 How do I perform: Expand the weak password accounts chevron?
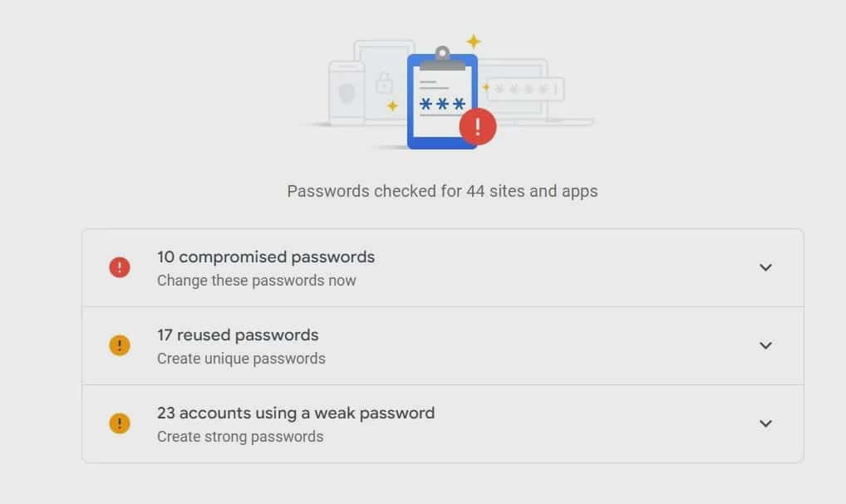point(765,423)
